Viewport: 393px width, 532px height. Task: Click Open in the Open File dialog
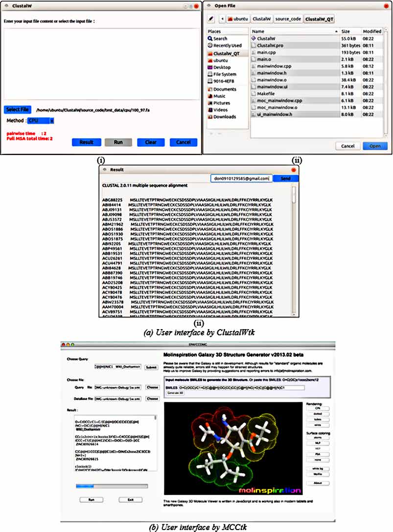375,146
